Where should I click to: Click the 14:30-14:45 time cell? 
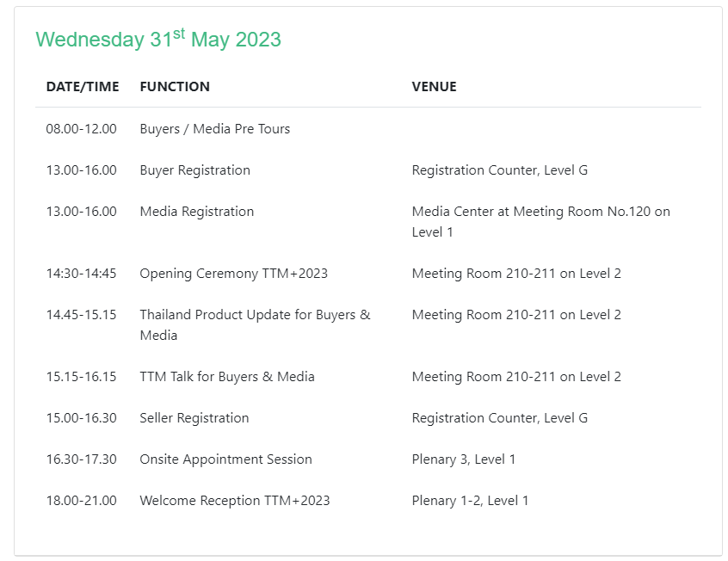pos(81,274)
